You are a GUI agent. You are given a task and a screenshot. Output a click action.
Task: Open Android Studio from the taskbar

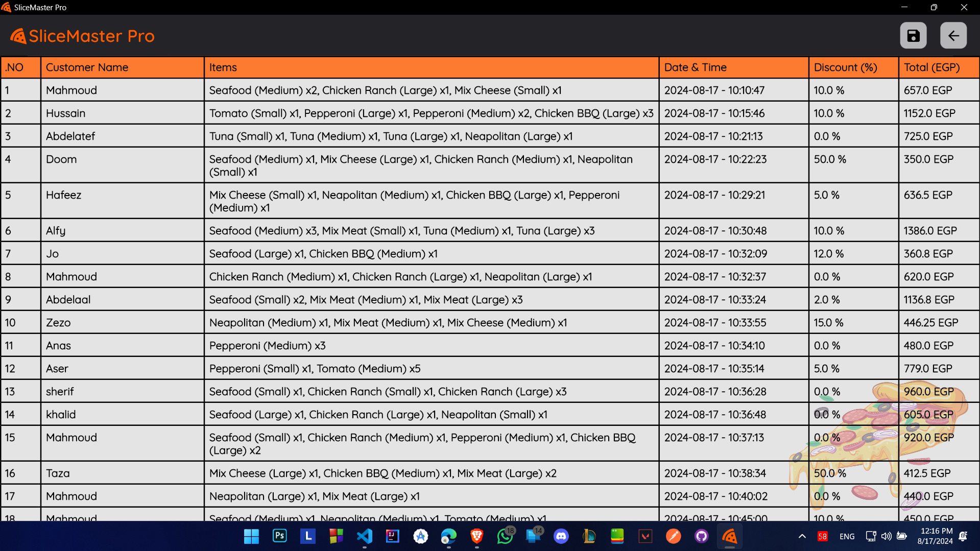tap(420, 536)
